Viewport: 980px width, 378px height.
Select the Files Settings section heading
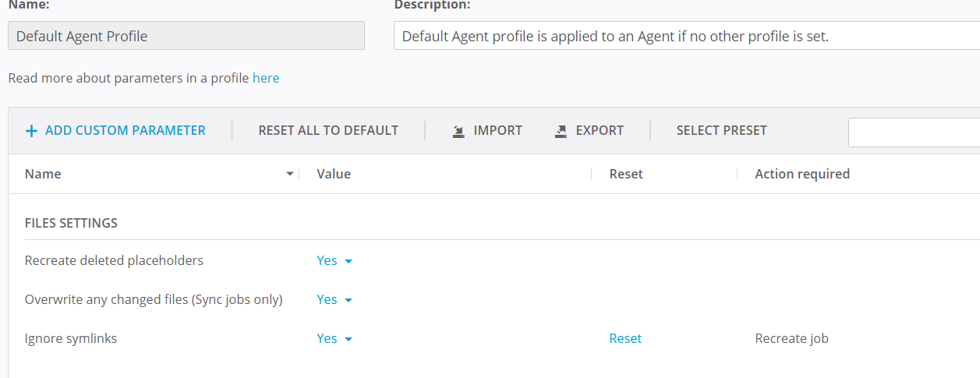click(x=71, y=223)
